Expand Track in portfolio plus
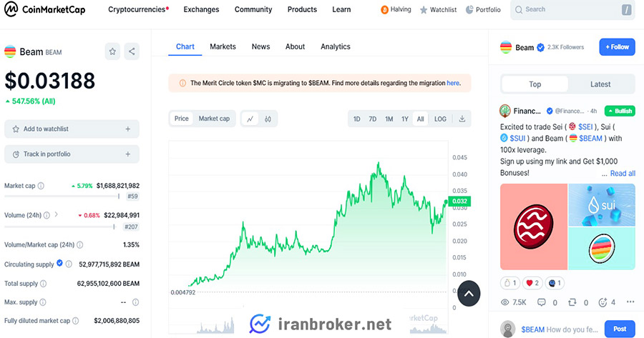The height and width of the screenshot is (338, 644). (x=128, y=154)
